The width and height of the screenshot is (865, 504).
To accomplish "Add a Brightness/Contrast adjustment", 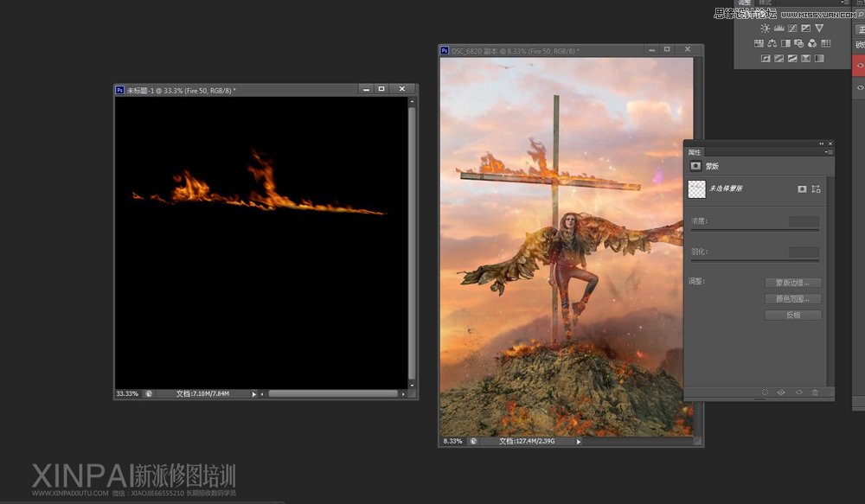I will [766, 29].
